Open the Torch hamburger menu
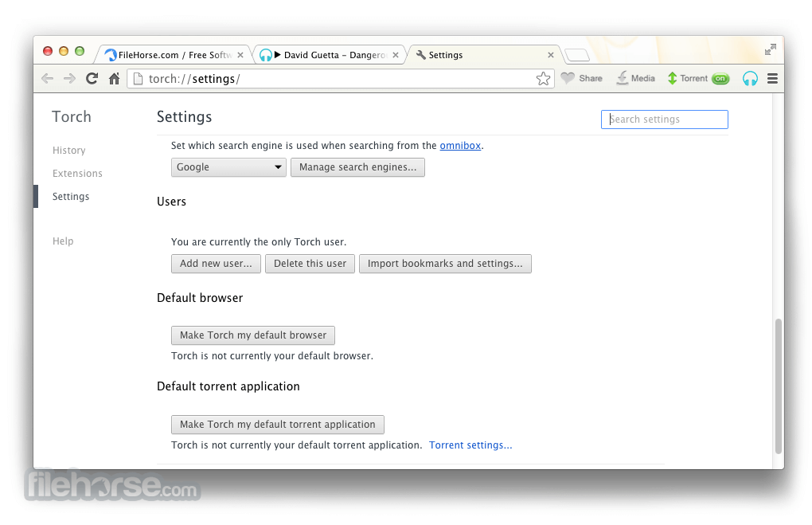Screen dimensions: 812x525 tap(772, 78)
